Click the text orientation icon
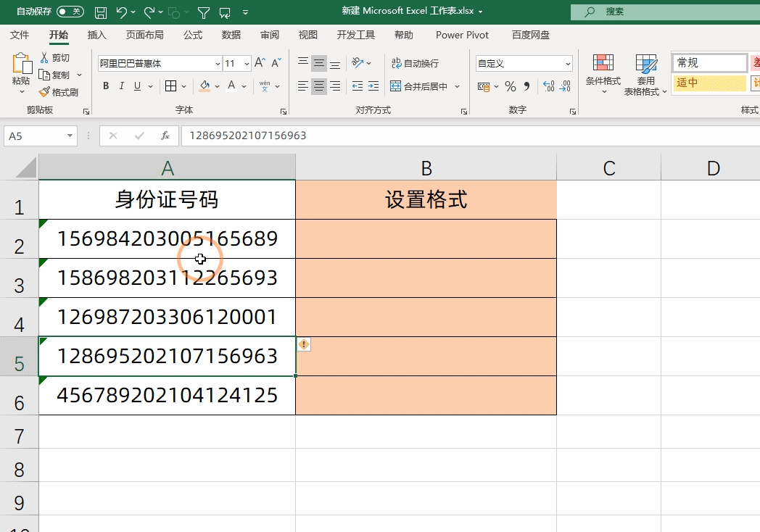 click(358, 62)
